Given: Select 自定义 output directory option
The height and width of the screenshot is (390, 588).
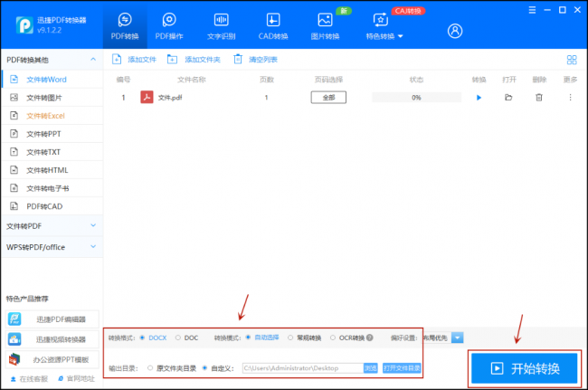Looking at the screenshot, I should click(204, 368).
